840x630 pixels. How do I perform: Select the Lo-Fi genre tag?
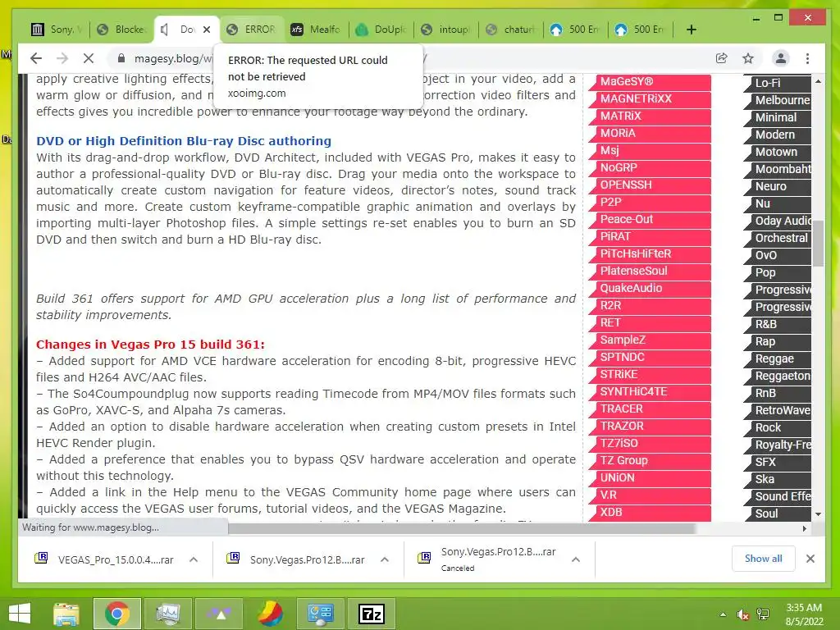778,83
